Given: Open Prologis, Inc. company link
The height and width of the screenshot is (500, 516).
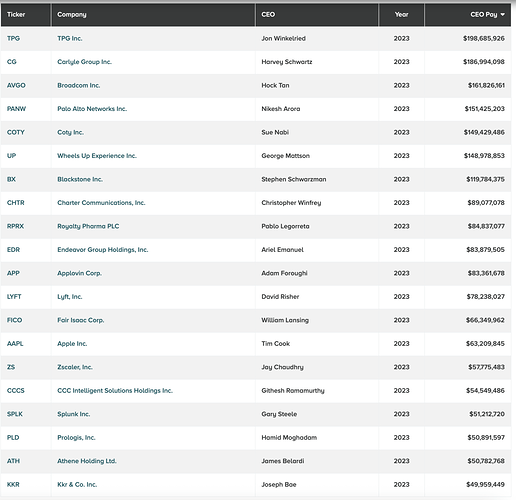Looking at the screenshot, I should pos(76,437).
